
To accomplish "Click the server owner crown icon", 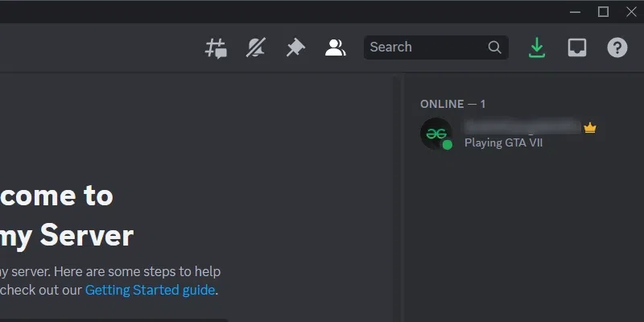I will (590, 128).
